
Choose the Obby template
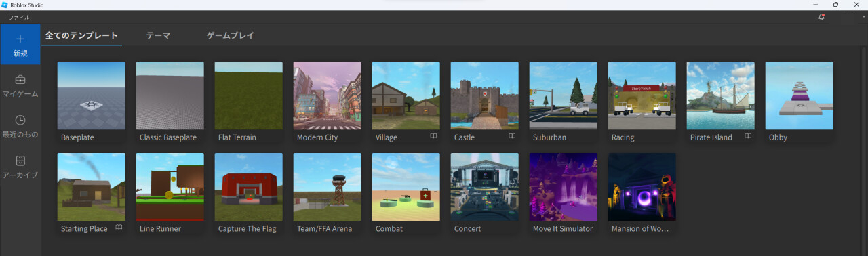pyautogui.click(x=800, y=95)
